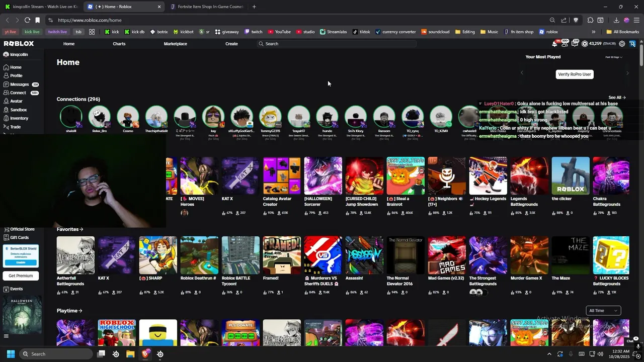Viewport: 644px width, 362px height.
Task: Open the Roblox notifications bell
Action: click(554, 44)
